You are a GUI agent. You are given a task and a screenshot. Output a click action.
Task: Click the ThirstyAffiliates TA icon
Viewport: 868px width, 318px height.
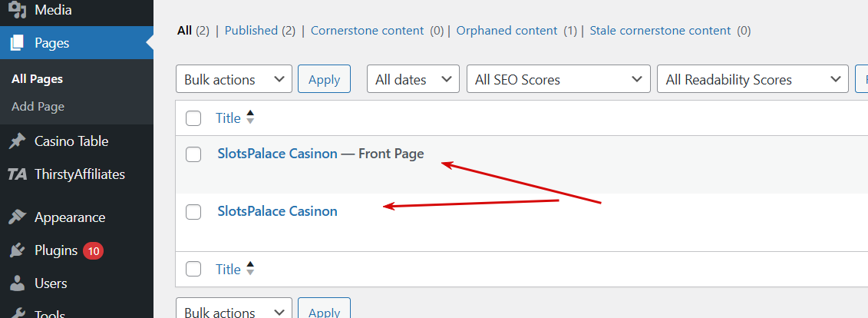[x=17, y=174]
